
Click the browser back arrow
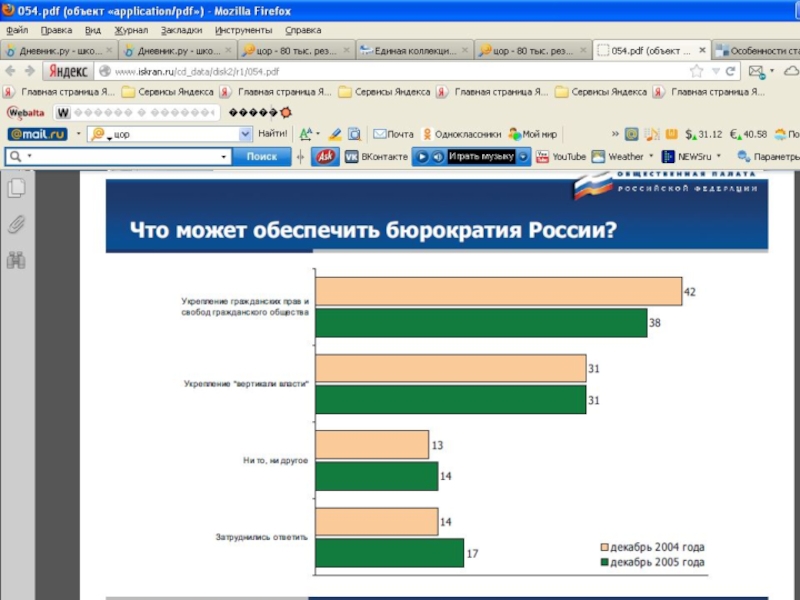tap(10, 71)
